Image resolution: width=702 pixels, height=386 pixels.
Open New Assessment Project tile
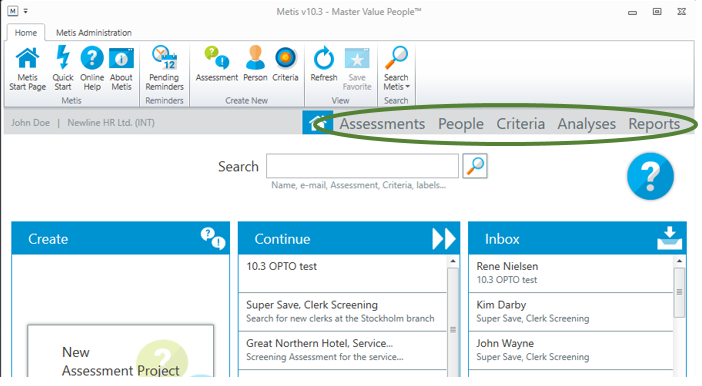pos(120,352)
